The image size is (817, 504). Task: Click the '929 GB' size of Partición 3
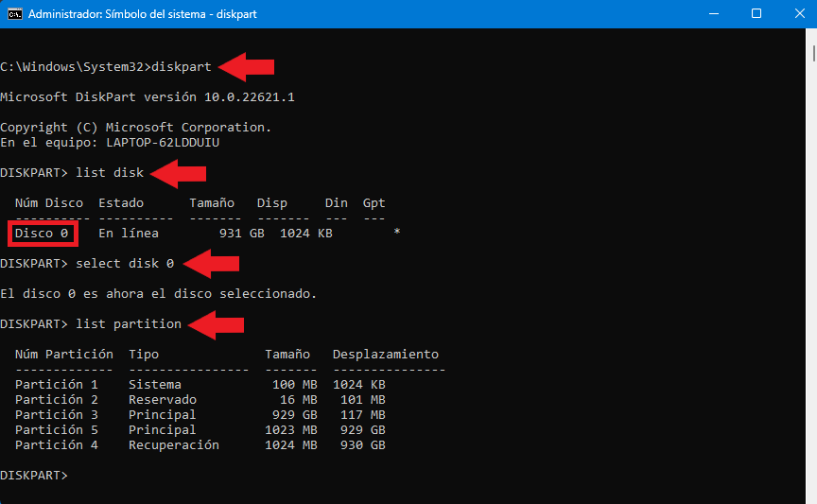coord(294,414)
